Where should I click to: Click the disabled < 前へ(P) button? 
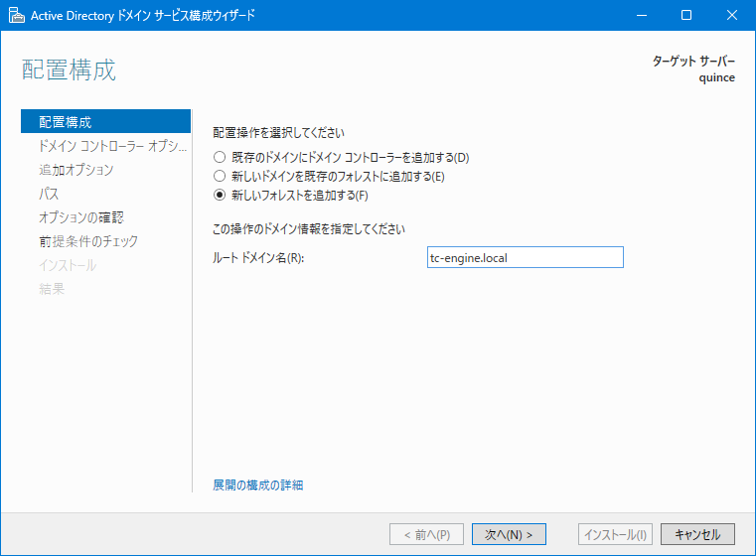point(427,534)
